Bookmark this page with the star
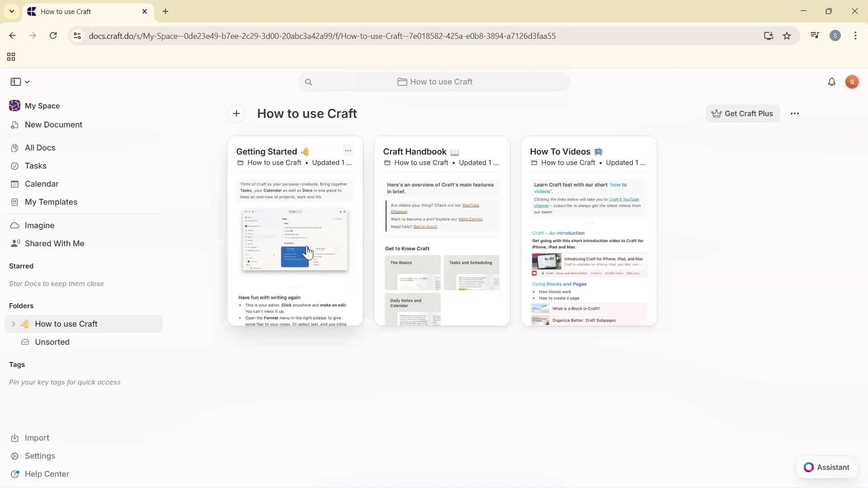This screenshot has height=488, width=868. point(787,36)
